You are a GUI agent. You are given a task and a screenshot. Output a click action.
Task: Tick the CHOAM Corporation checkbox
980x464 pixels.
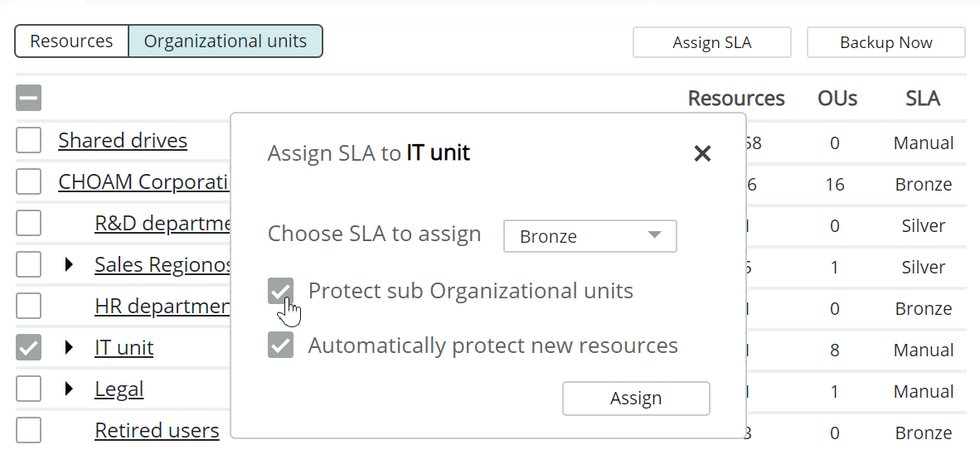click(x=28, y=182)
